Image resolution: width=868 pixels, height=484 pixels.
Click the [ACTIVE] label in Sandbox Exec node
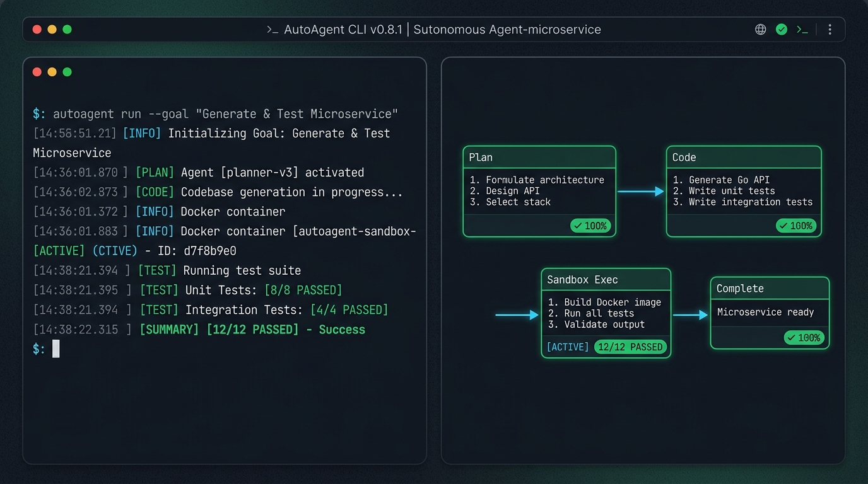pos(568,347)
